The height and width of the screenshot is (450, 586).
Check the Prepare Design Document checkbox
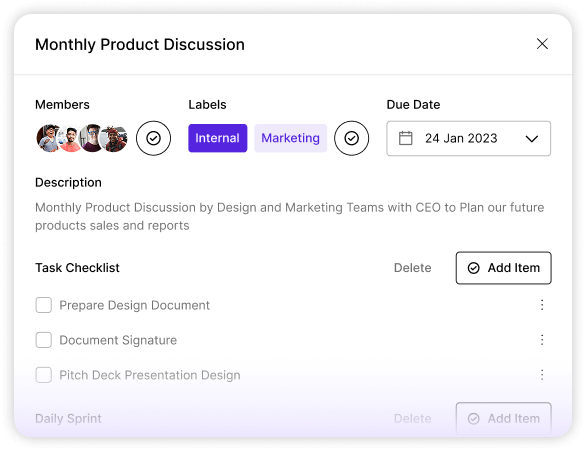point(44,305)
